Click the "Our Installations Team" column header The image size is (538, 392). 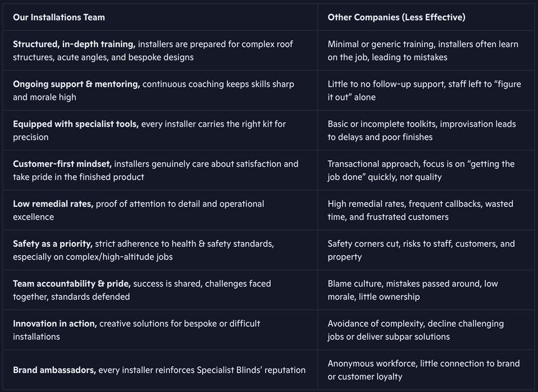point(59,17)
